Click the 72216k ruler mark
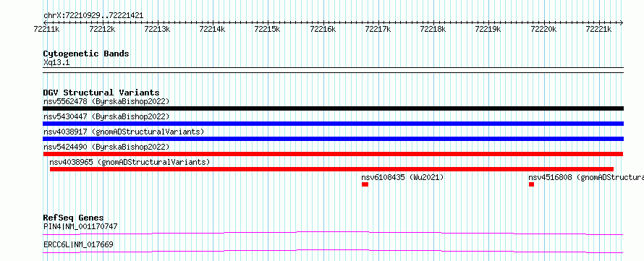The width and height of the screenshot is (644, 261). tap(323, 29)
